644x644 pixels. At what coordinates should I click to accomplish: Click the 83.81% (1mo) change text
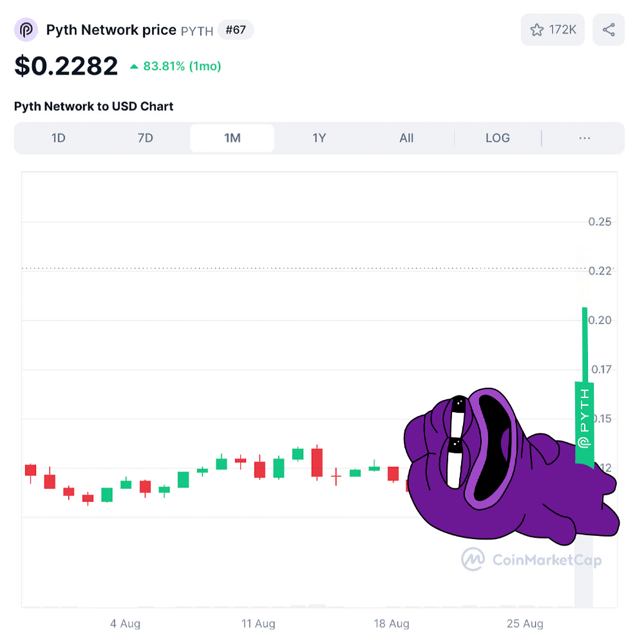[x=182, y=66]
